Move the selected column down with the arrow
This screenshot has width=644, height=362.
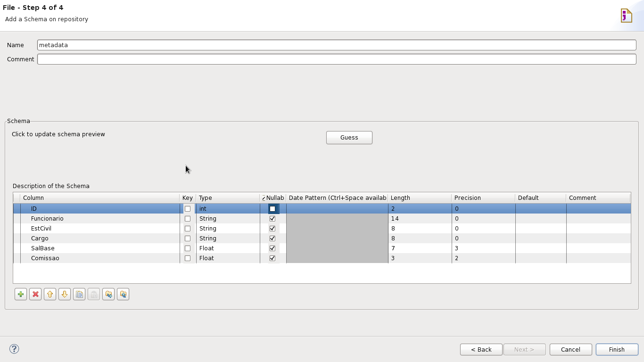pos(65,294)
